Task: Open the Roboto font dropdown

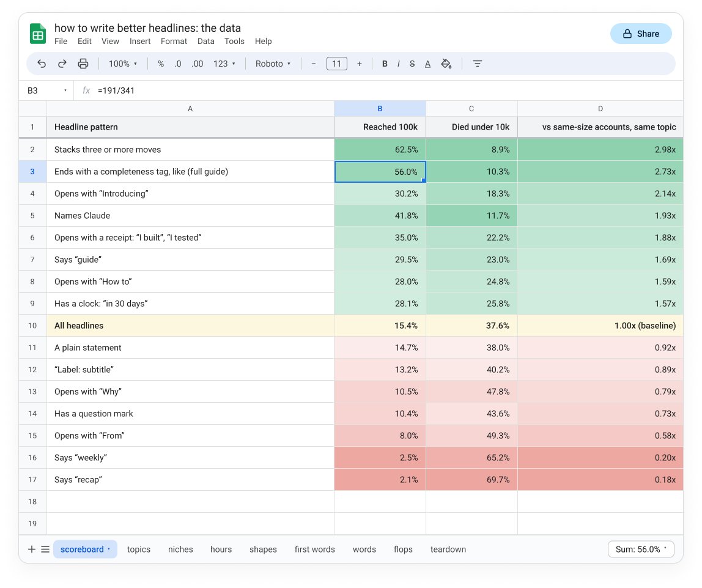Action: pyautogui.click(x=273, y=64)
